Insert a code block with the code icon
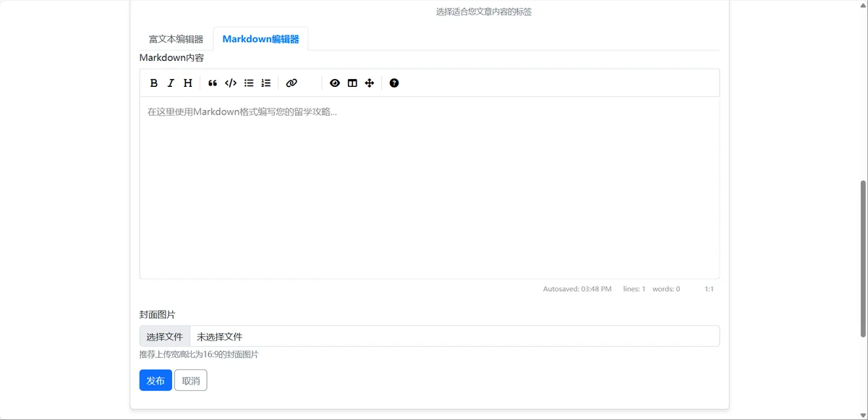This screenshot has height=420, width=868. pos(231,83)
